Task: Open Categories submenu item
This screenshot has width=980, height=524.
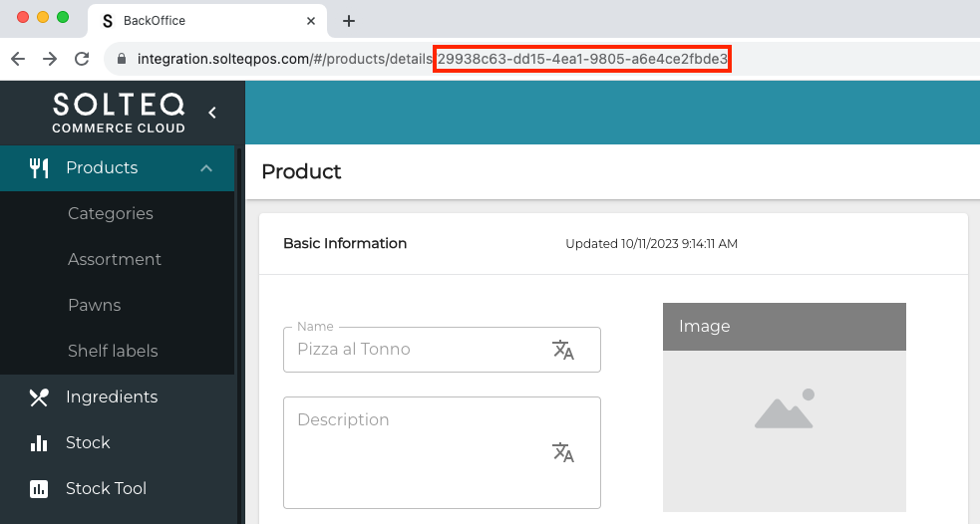Action: pos(111,213)
